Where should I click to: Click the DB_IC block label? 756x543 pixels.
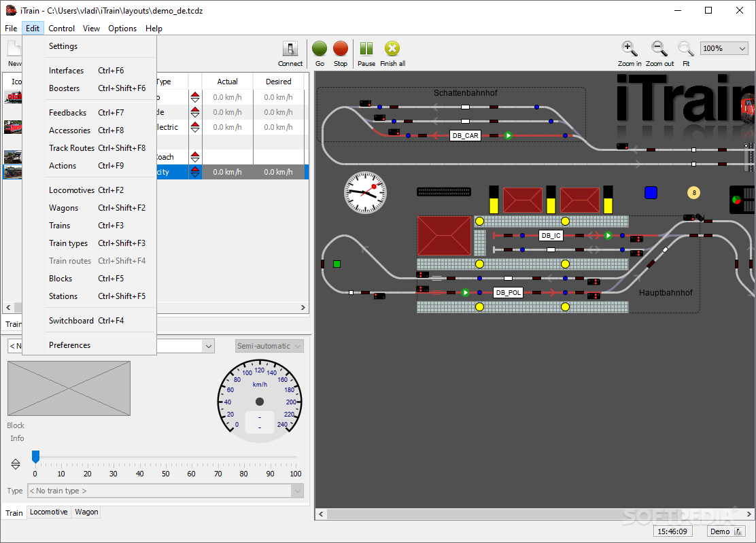(551, 236)
